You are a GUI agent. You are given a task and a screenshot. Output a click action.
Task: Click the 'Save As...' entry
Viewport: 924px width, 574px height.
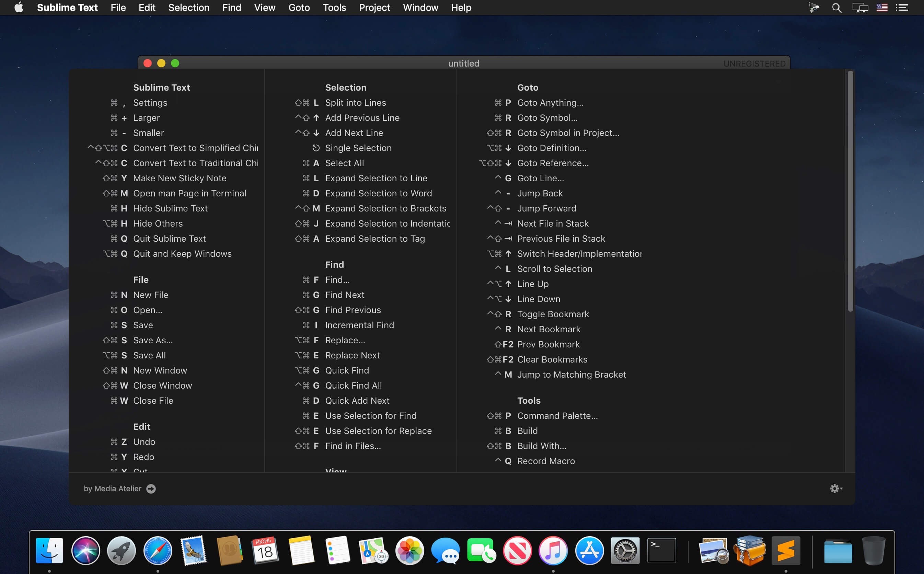tap(152, 340)
